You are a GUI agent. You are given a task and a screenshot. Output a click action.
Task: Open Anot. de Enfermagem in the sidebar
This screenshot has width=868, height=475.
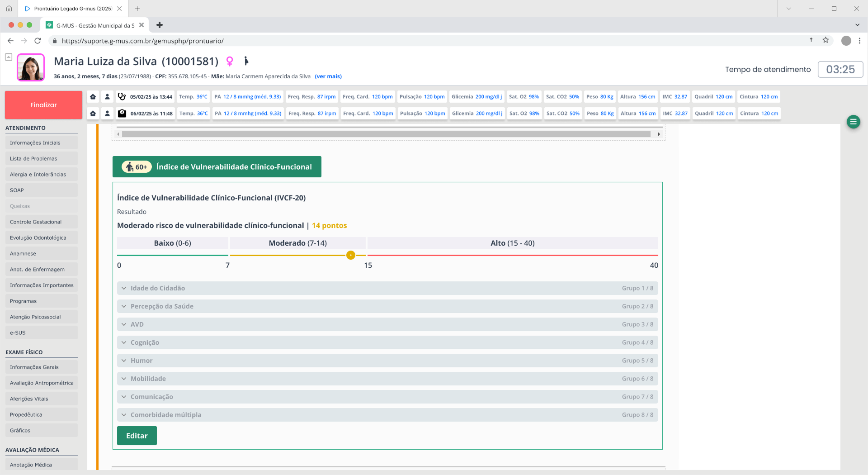click(42, 269)
